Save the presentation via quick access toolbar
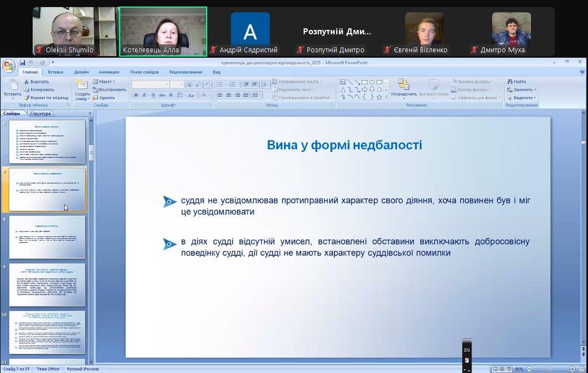This screenshot has width=588, height=373. click(23, 63)
